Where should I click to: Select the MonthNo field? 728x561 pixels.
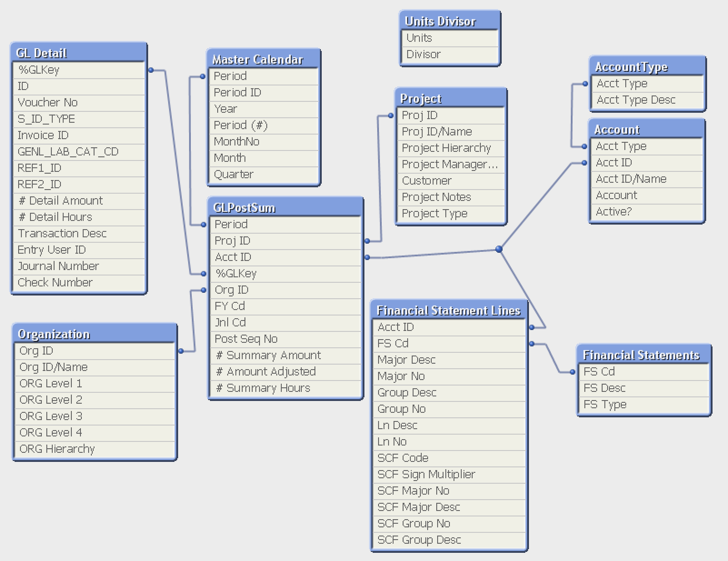[x=264, y=142]
